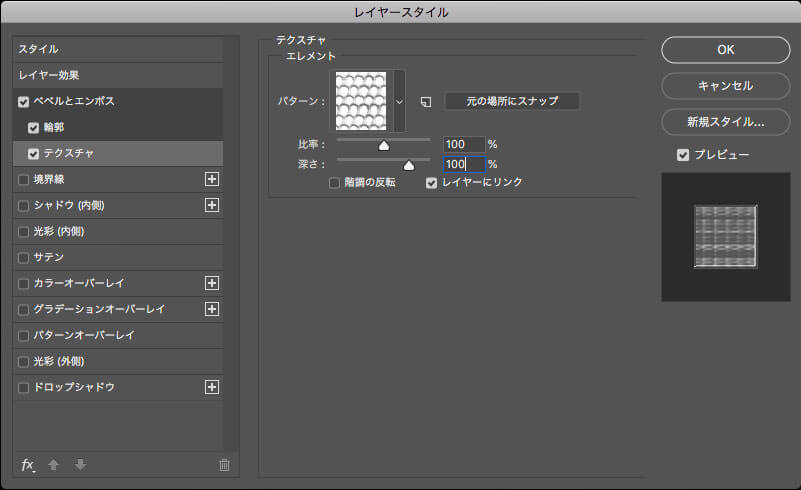The height and width of the screenshot is (490, 801).
Task: Open the サテン settings row
Action: coord(118,257)
